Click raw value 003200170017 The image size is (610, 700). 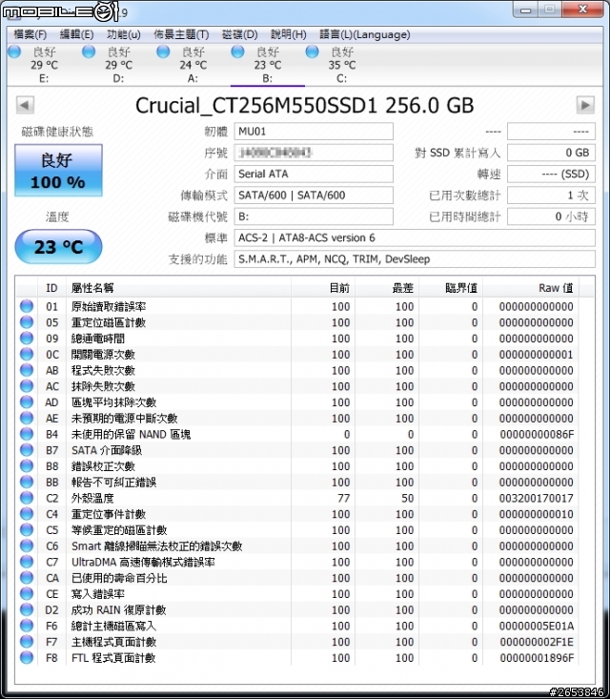pos(536,498)
